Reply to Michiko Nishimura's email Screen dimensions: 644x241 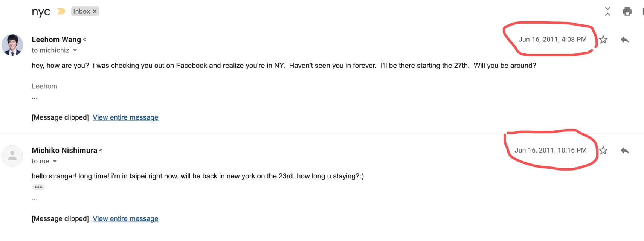(x=625, y=151)
